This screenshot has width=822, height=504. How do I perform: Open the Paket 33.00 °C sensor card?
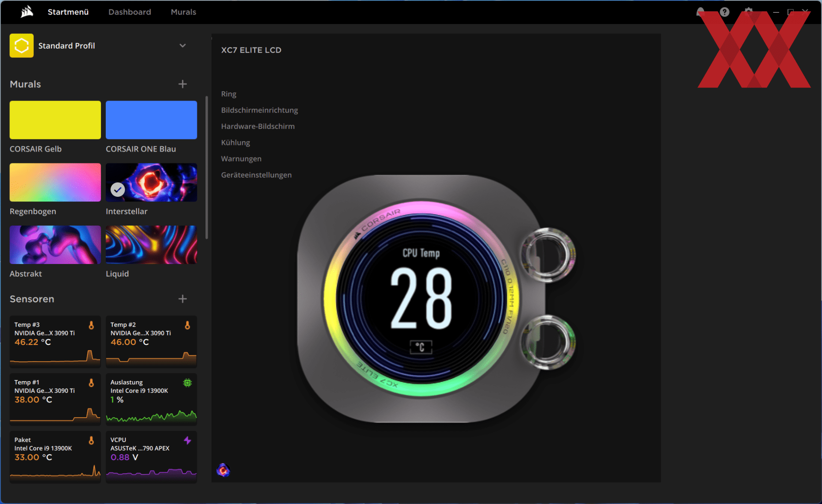pyautogui.click(x=55, y=457)
